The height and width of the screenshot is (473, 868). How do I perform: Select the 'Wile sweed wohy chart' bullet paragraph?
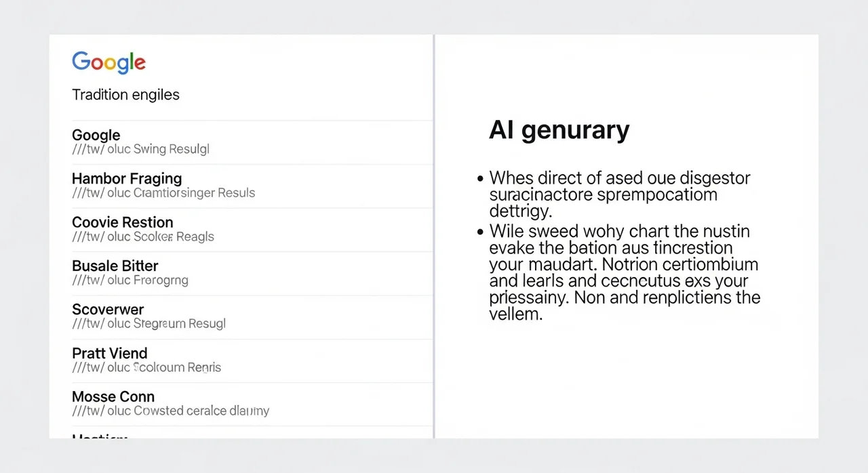click(x=624, y=272)
